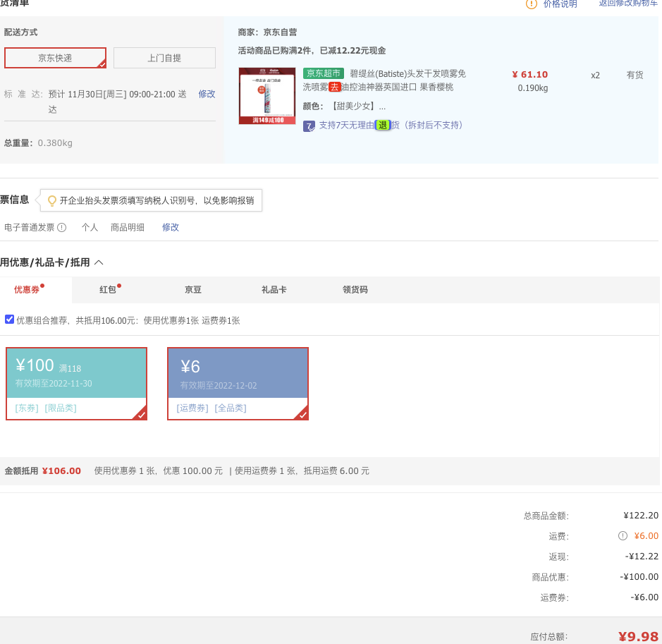Select 京东快递 delivery method

point(55,58)
